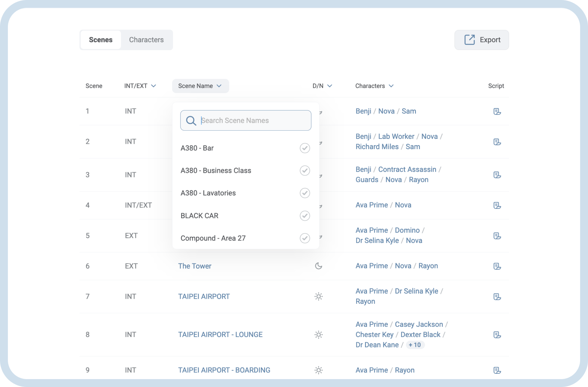
Task: Focus the Search Scene Names field
Action: pos(253,121)
